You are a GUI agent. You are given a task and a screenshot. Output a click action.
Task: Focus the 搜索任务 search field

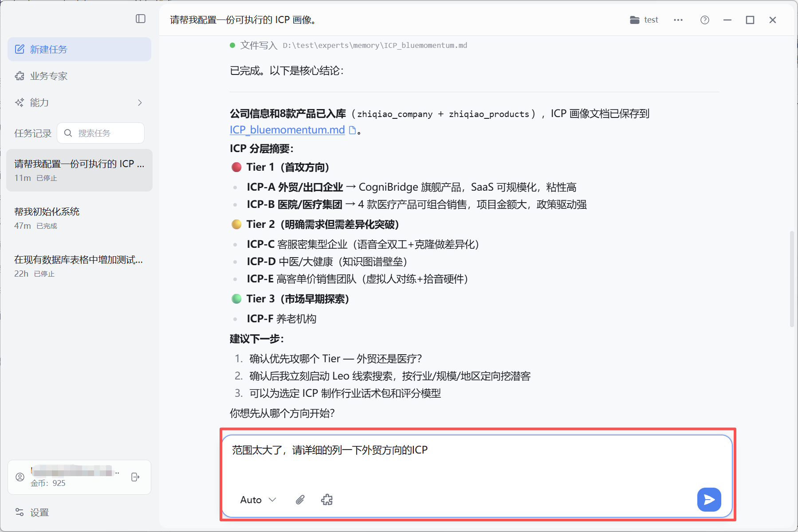[101, 133]
